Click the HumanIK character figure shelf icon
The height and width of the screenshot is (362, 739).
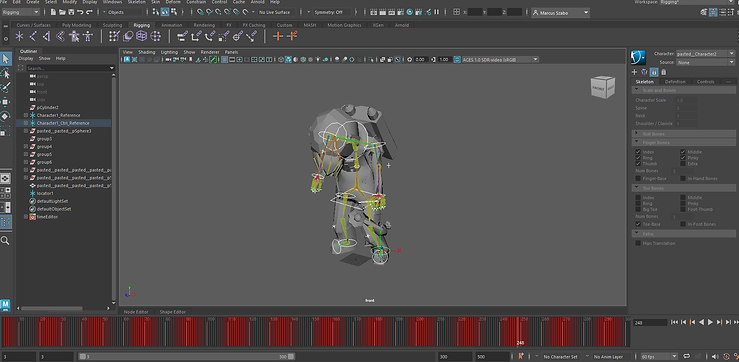click(x=74, y=36)
